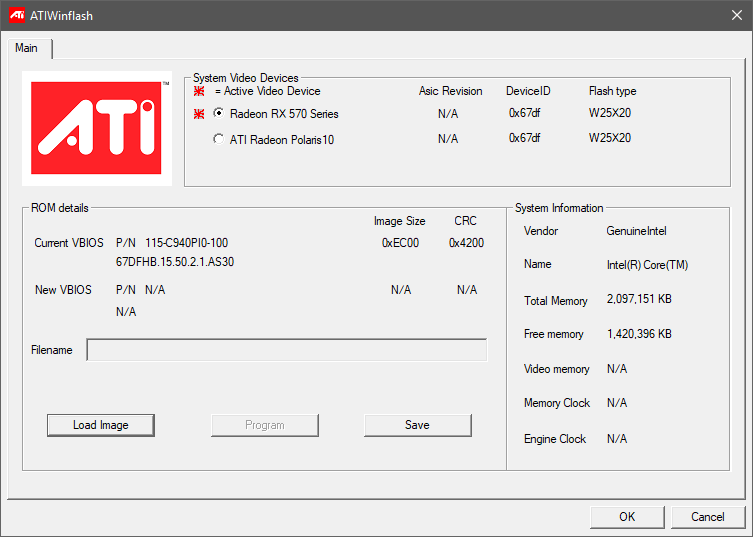Click the red star icon in the Active Video Device legend
This screenshot has height=537, width=753.
[199, 91]
